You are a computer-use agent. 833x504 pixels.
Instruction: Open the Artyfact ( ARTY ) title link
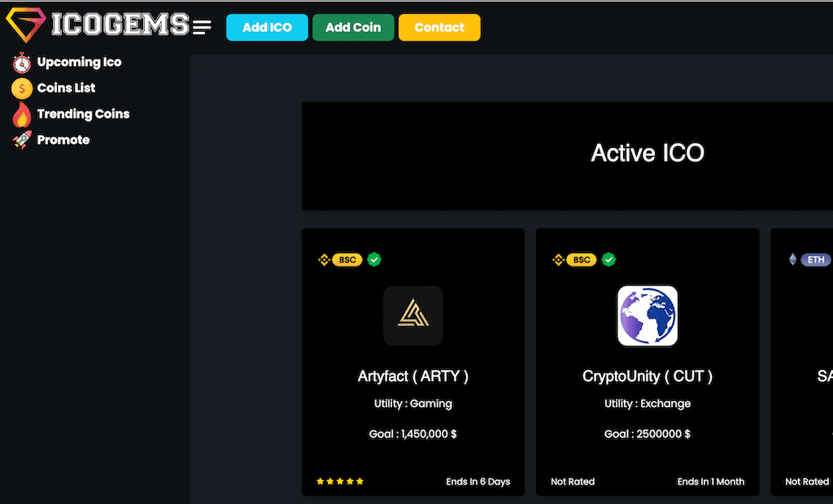click(413, 376)
